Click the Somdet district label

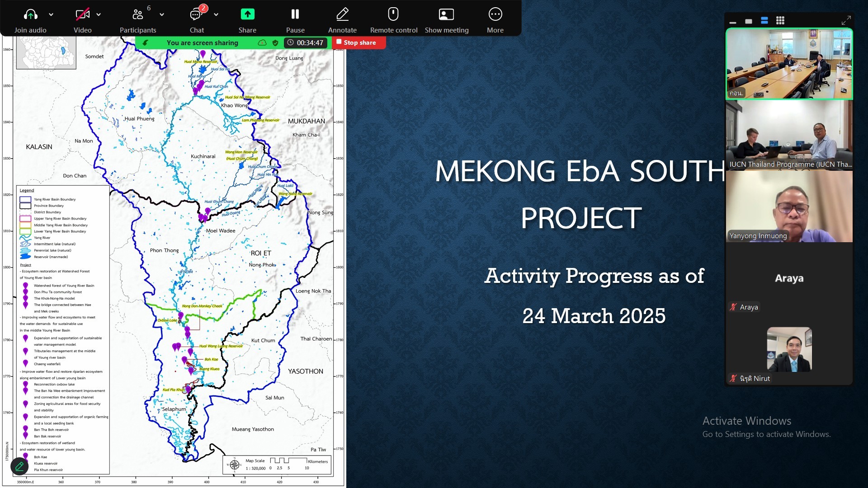pos(94,56)
